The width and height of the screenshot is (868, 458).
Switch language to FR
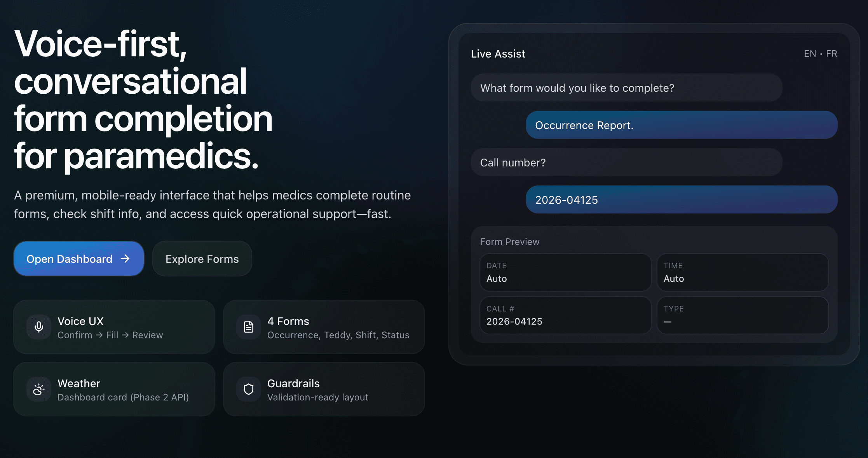tap(831, 54)
